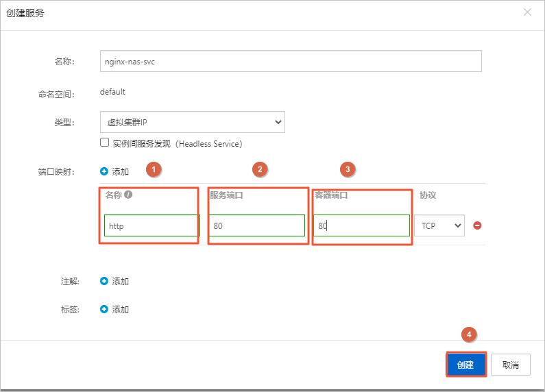This screenshot has width=545, height=392.
Task: Click the 服务端口 field with value 80
Action: pos(257,225)
